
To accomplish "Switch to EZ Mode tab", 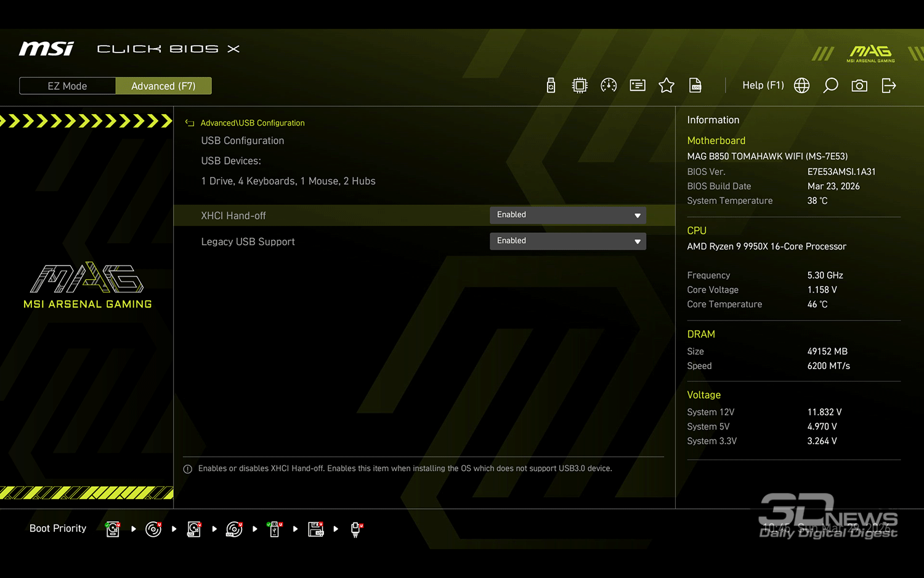I will pos(67,86).
